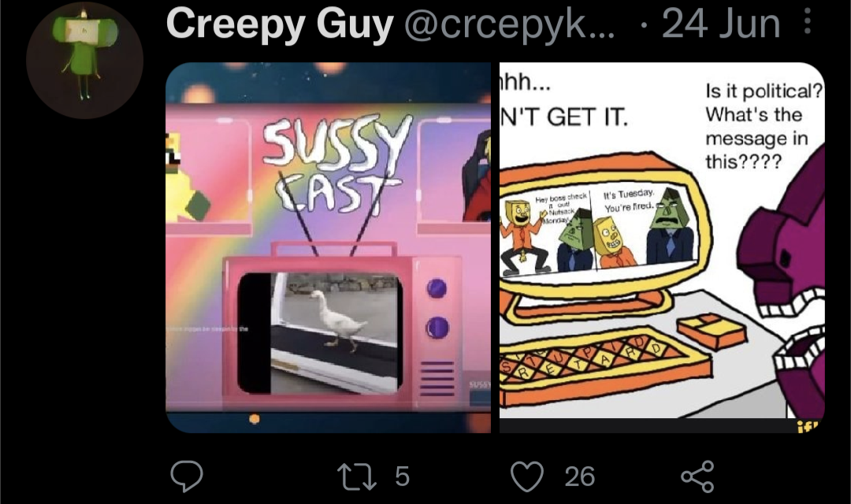Click the upper purple knob on pink TV
Viewport: 851px width, 504px height.
437,288
